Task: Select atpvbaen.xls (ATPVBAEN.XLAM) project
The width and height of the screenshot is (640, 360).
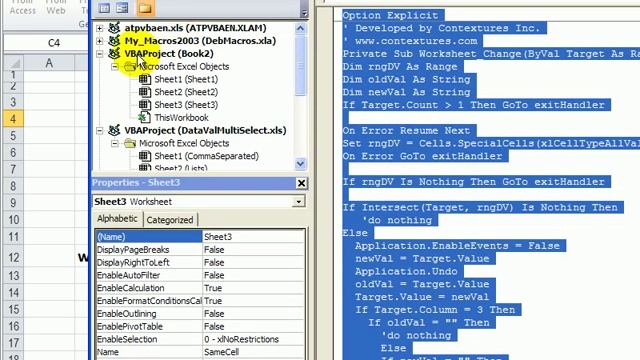Action: (x=195, y=28)
